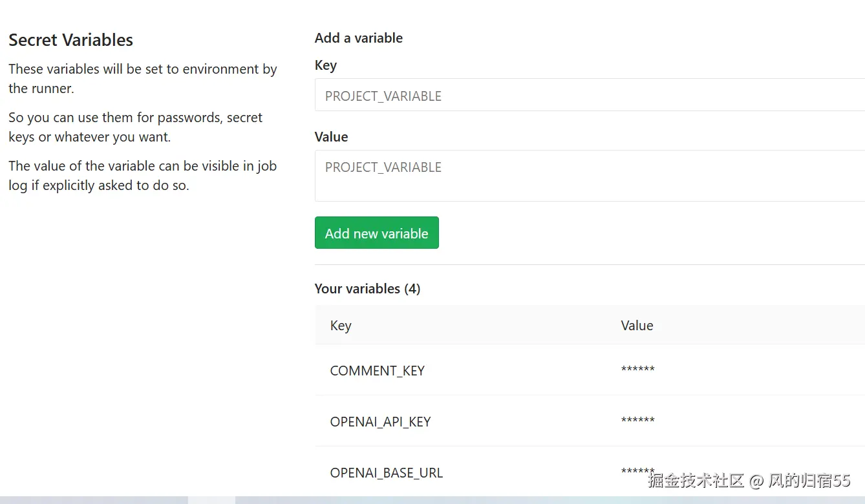Click the Value label above the text area
Screen dimensions: 865x504
click(x=331, y=137)
